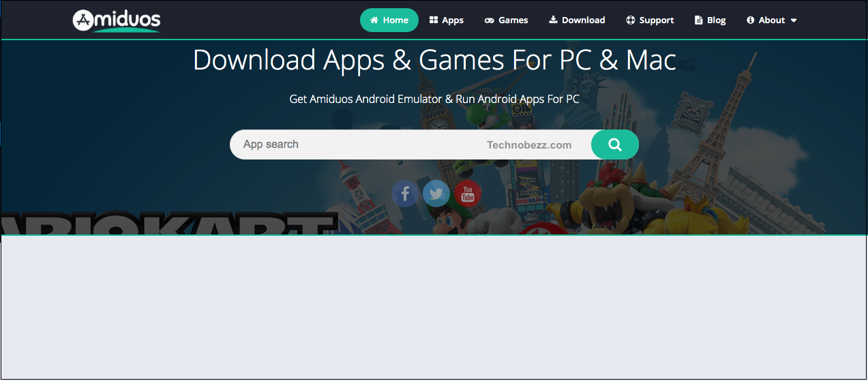The image size is (868, 381).
Task: Open the Amiduos logo homepage link
Action: pyautogui.click(x=117, y=20)
